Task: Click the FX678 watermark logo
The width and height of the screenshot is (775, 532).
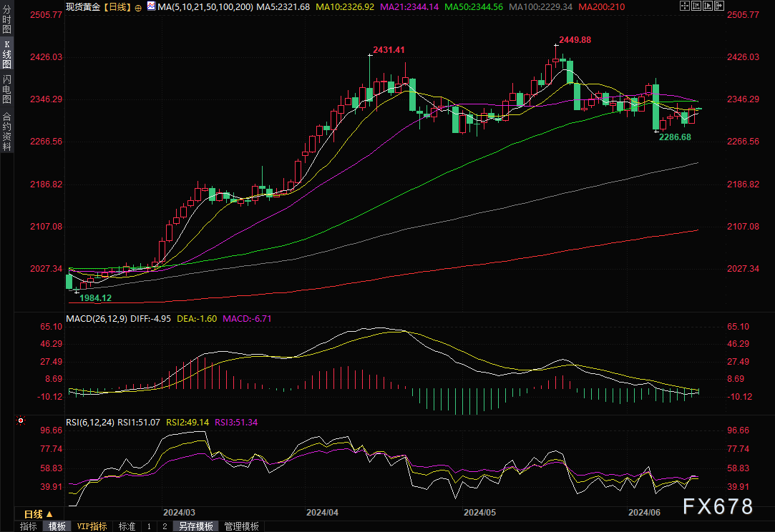Action: click(717, 506)
